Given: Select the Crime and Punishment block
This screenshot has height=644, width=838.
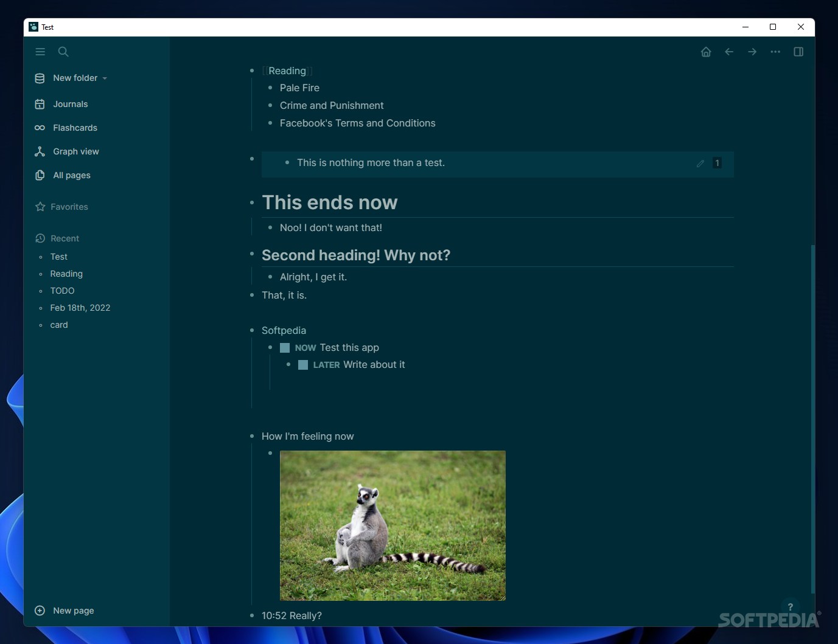Looking at the screenshot, I should pos(332,105).
